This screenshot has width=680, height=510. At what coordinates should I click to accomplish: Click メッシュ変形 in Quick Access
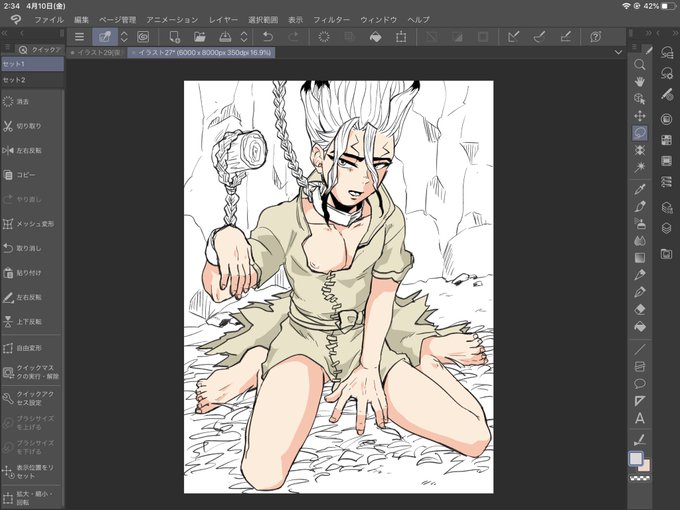click(x=31, y=224)
